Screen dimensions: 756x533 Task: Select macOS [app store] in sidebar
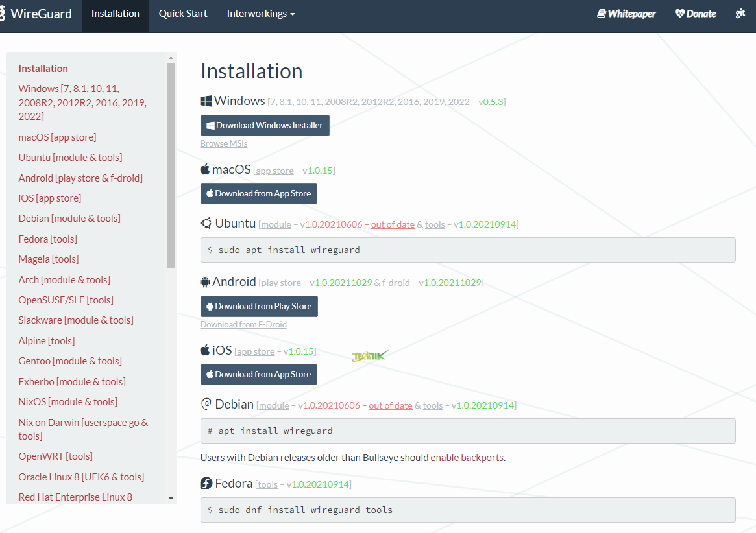point(57,137)
